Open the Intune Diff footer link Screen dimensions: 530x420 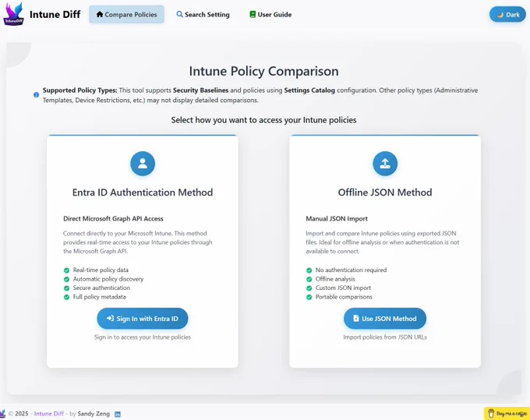tap(48, 414)
